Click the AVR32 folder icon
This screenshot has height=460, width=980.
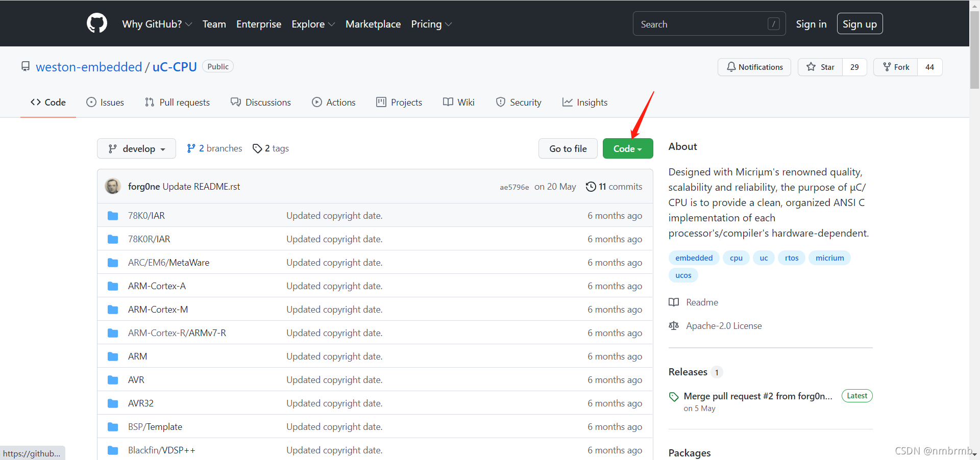point(113,403)
